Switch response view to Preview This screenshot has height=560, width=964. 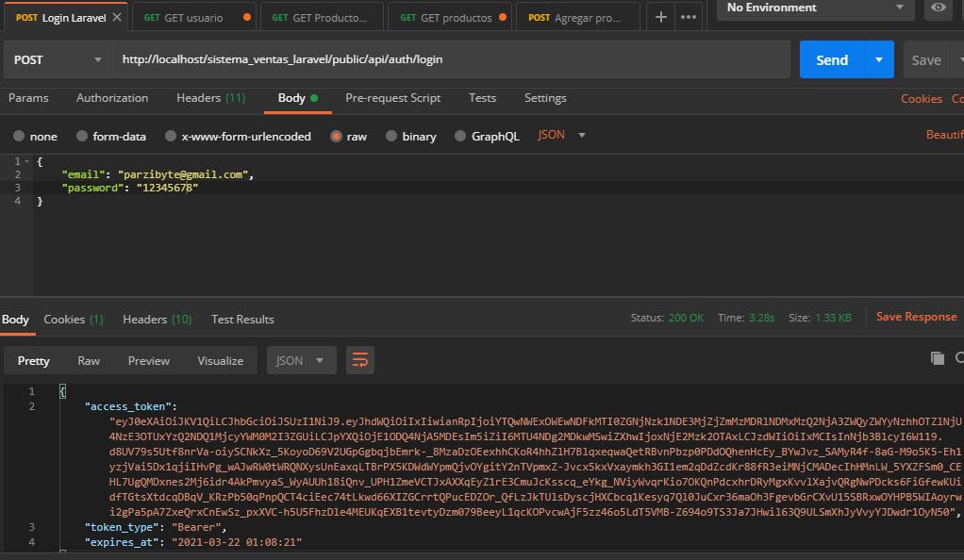(149, 361)
